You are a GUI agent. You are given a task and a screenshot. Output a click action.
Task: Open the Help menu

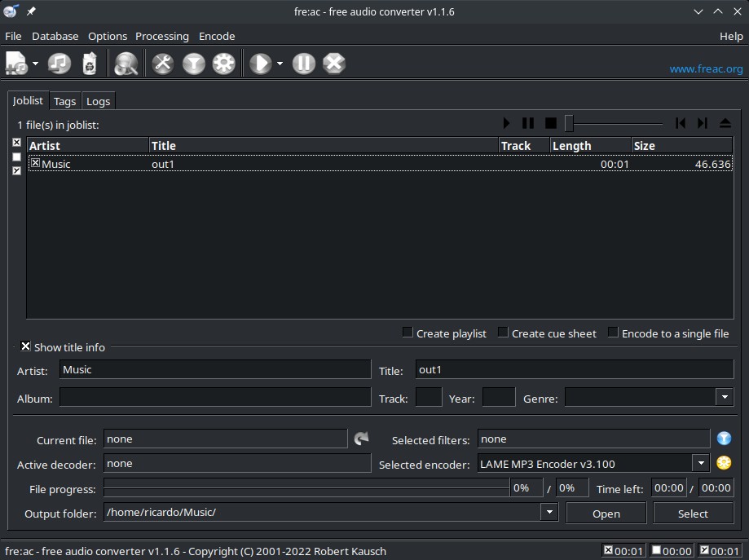pos(731,37)
